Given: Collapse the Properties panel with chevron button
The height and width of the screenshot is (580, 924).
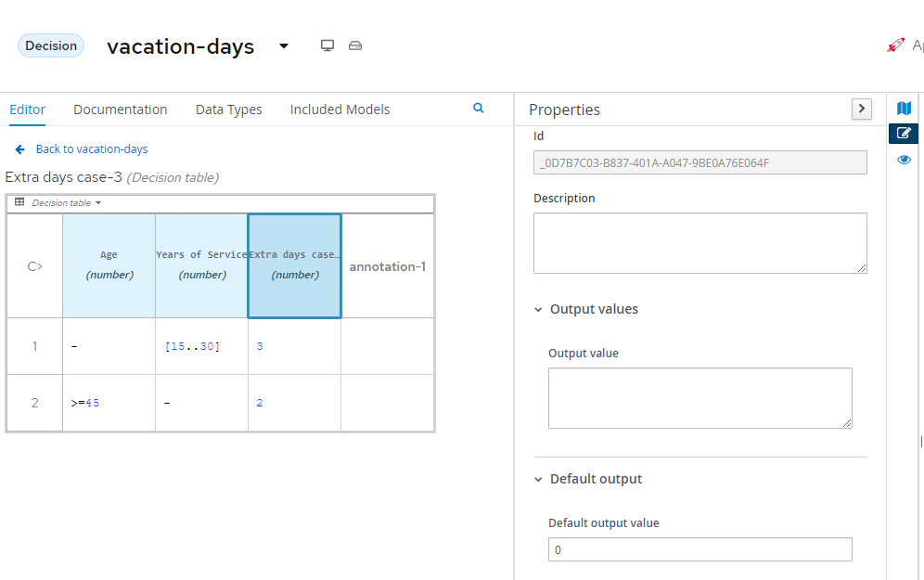Looking at the screenshot, I should [x=862, y=109].
